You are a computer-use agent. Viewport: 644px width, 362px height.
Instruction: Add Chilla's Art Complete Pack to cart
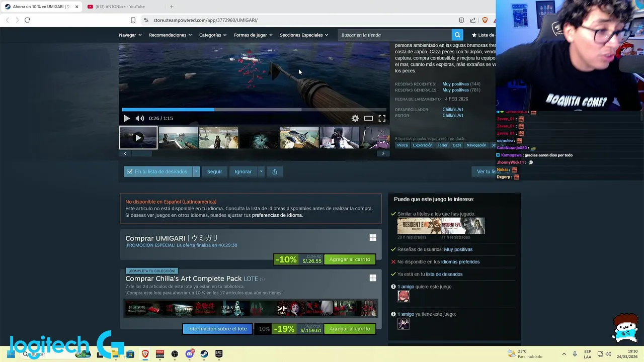coord(350,329)
